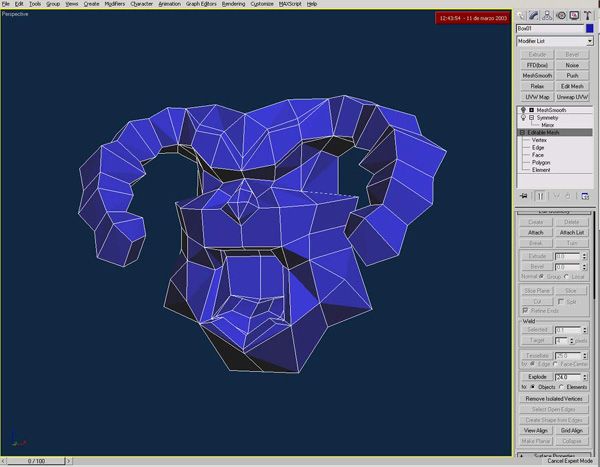Click the Box01 object name field
This screenshot has height=467, width=600.
point(550,28)
